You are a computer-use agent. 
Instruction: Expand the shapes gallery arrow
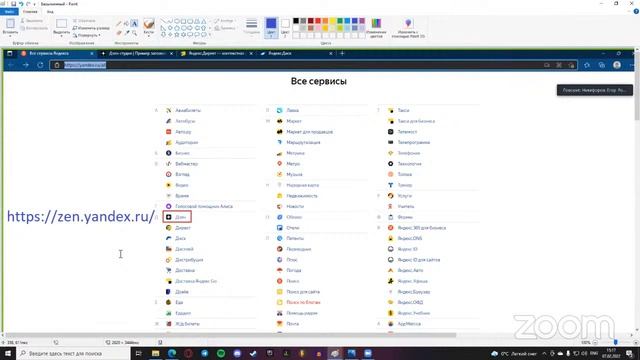[210, 35]
